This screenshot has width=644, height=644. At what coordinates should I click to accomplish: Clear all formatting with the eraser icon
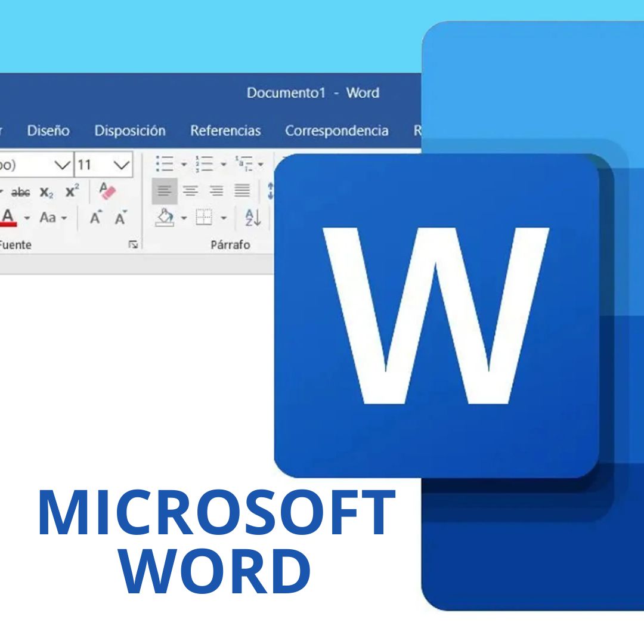pyautogui.click(x=107, y=191)
